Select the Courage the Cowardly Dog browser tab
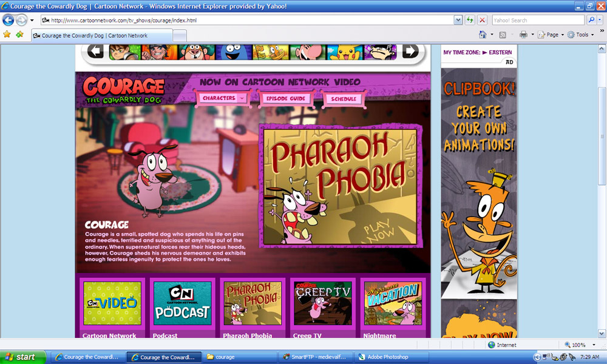This screenshot has height=364, width=607. [102, 36]
